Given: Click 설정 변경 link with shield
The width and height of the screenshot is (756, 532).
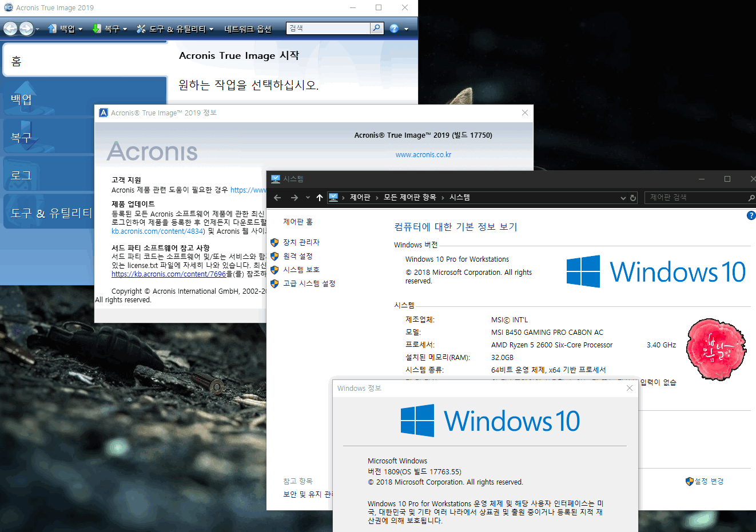Looking at the screenshot, I should pos(705,481).
